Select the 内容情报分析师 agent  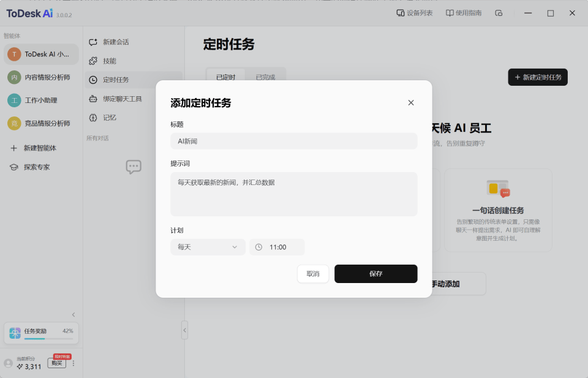(41, 77)
